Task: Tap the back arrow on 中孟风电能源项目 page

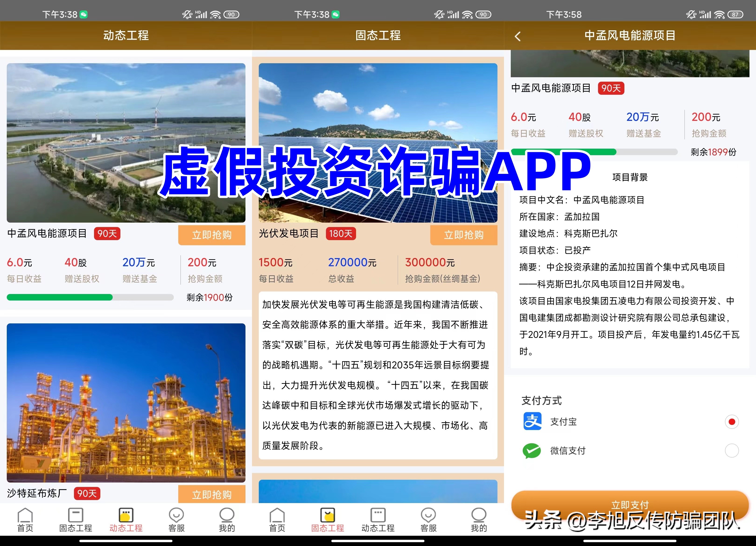Action: (x=518, y=36)
